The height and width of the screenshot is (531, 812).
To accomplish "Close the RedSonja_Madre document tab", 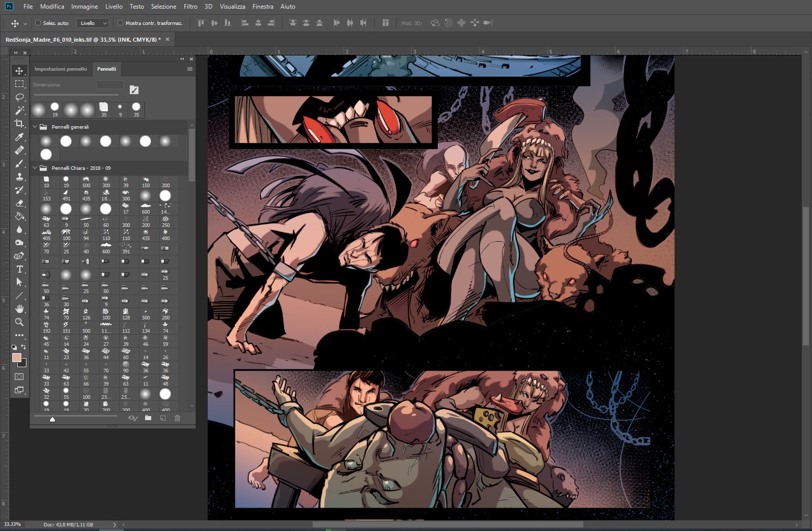I will click(x=167, y=39).
